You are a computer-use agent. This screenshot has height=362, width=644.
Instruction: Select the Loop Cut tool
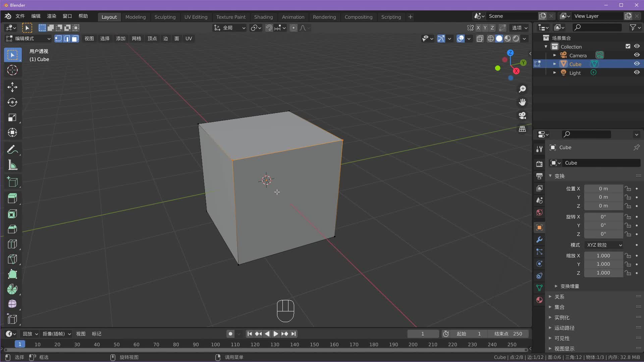pos(12,244)
